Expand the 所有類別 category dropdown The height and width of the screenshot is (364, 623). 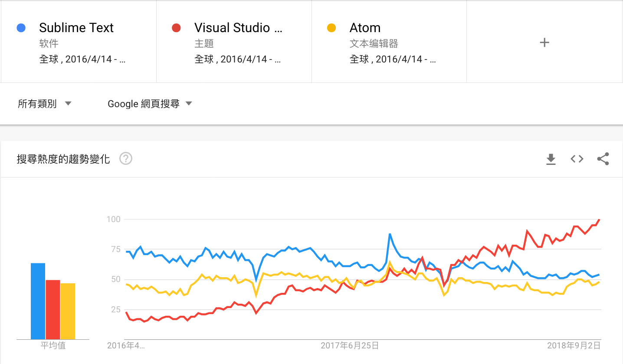click(x=44, y=104)
